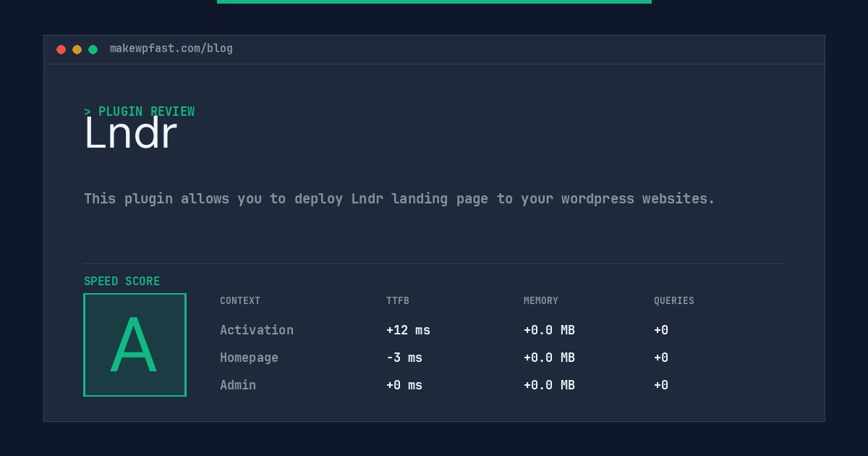Click the "+12 ms" TTFB value

[408, 330]
